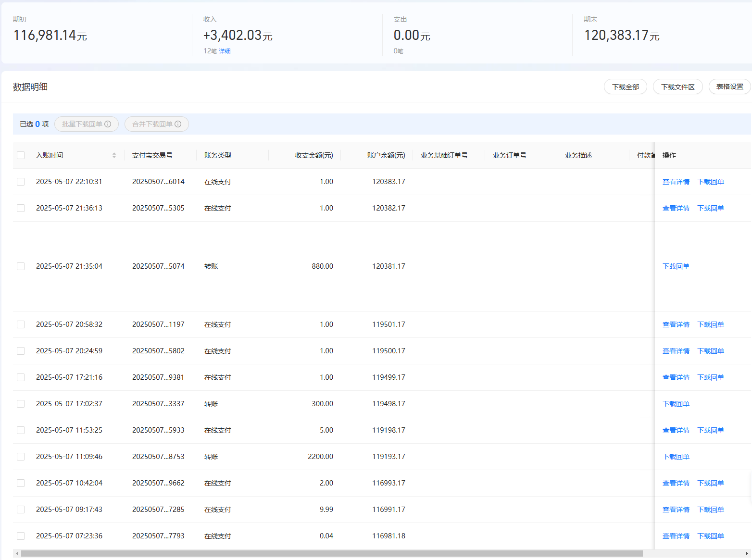Click the info icon beside 批量下载回单
This screenshot has height=560, width=752.
pos(108,124)
